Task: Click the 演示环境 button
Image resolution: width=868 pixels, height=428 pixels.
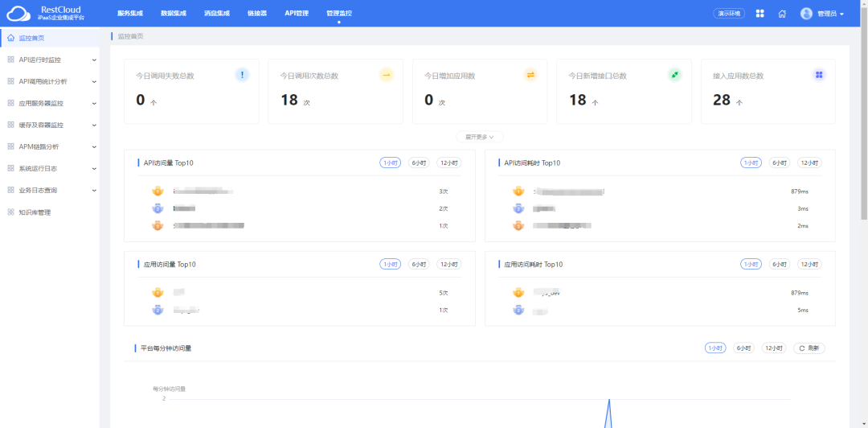Action: tap(729, 14)
